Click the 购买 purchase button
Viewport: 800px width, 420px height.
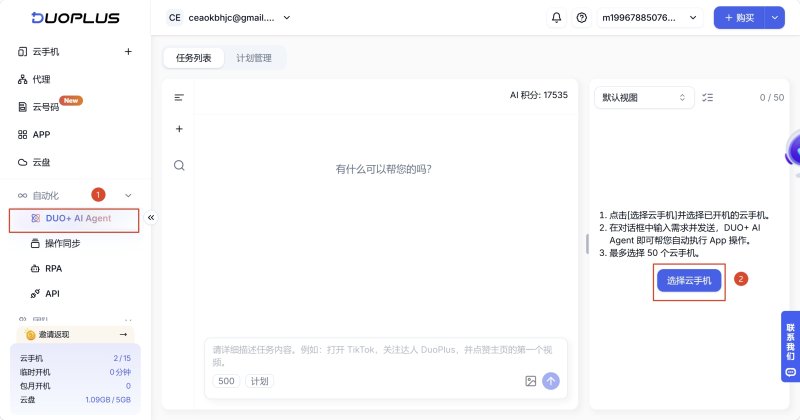[739, 18]
